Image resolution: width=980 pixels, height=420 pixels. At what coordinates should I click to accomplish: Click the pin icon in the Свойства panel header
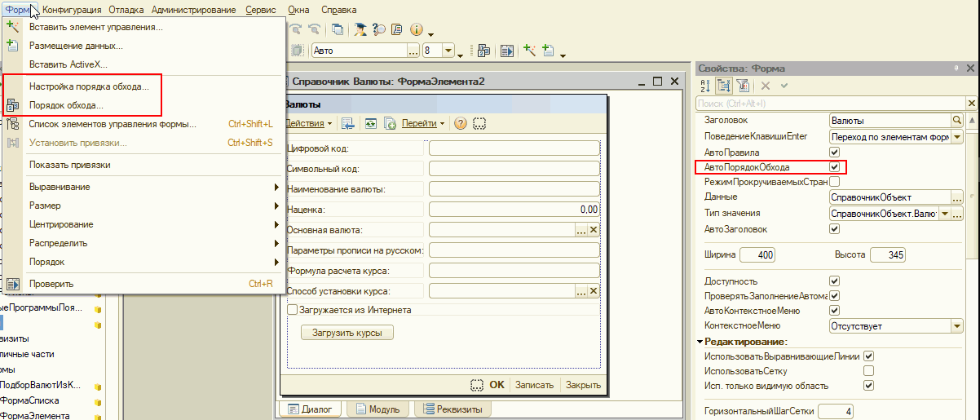click(x=956, y=69)
